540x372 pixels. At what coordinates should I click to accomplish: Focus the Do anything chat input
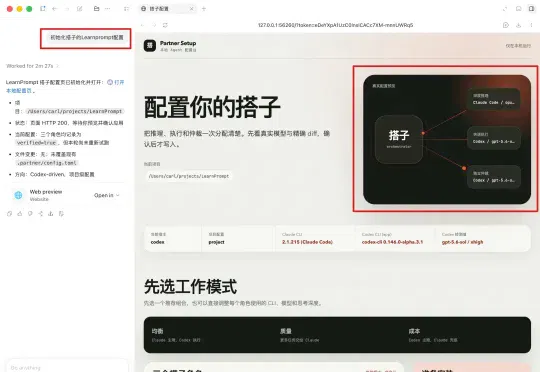point(67,368)
